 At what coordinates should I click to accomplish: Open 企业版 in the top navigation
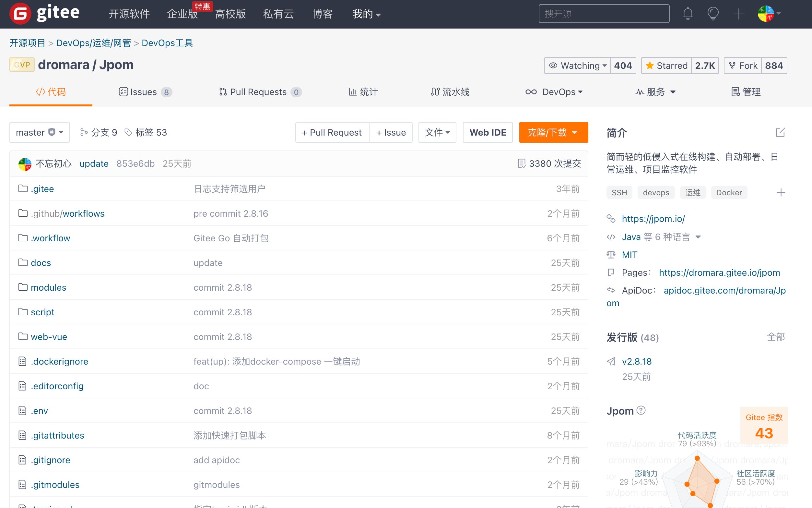tap(182, 14)
